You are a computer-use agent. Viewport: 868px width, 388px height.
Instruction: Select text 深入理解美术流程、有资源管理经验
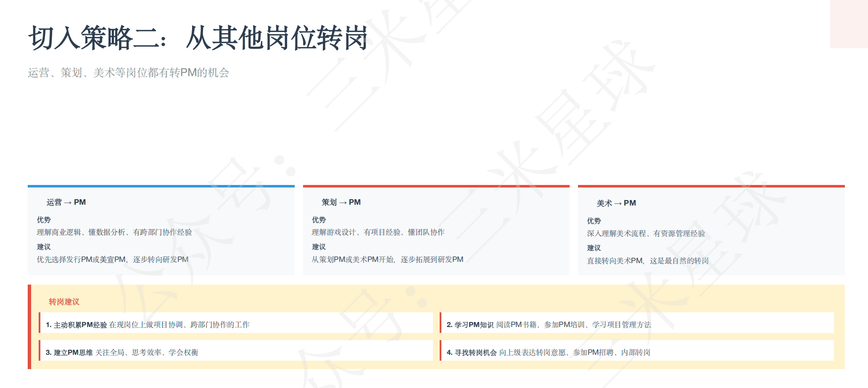[646, 233]
